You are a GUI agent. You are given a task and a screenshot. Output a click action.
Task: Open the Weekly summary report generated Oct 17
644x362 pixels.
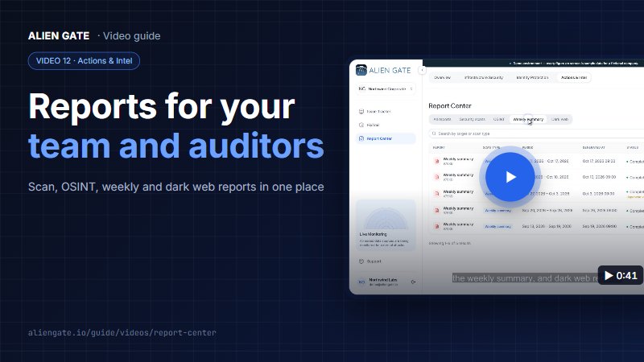458,159
